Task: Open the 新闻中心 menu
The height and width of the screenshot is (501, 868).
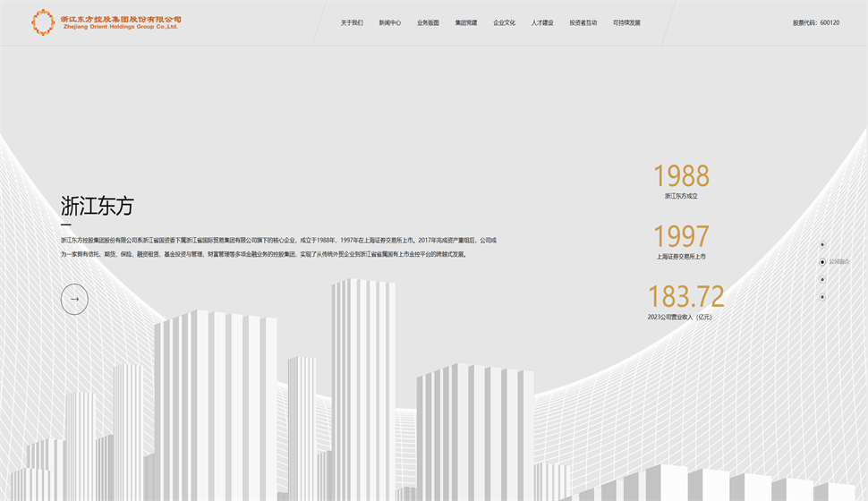Action: (390, 22)
